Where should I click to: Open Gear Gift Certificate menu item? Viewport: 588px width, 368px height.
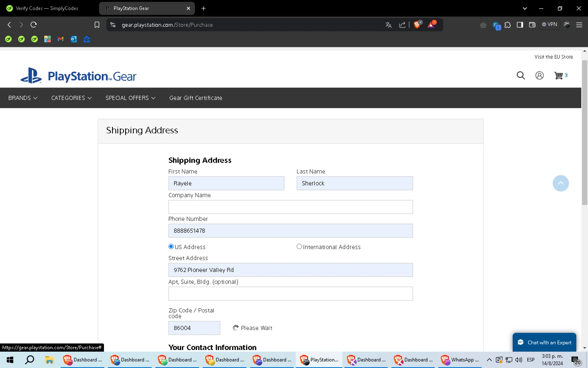point(196,98)
